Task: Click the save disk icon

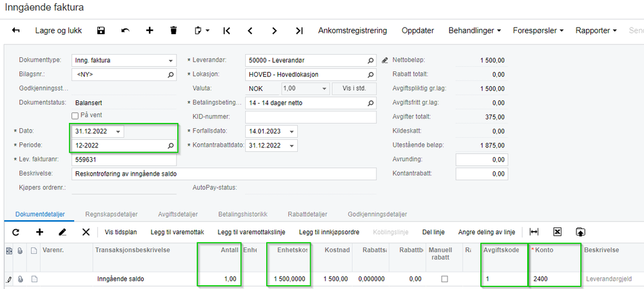Action: [101, 30]
